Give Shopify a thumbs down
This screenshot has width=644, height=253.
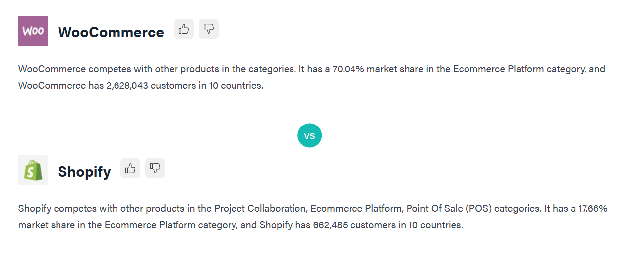[x=155, y=169]
